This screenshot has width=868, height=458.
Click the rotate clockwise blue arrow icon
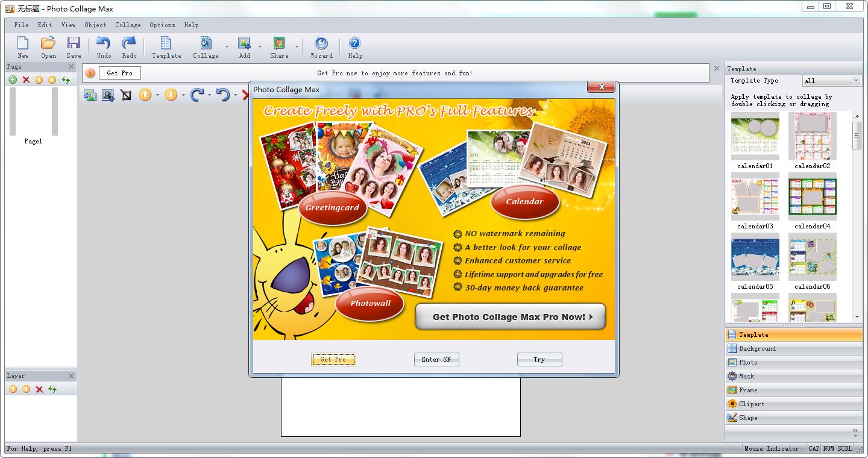click(x=197, y=95)
